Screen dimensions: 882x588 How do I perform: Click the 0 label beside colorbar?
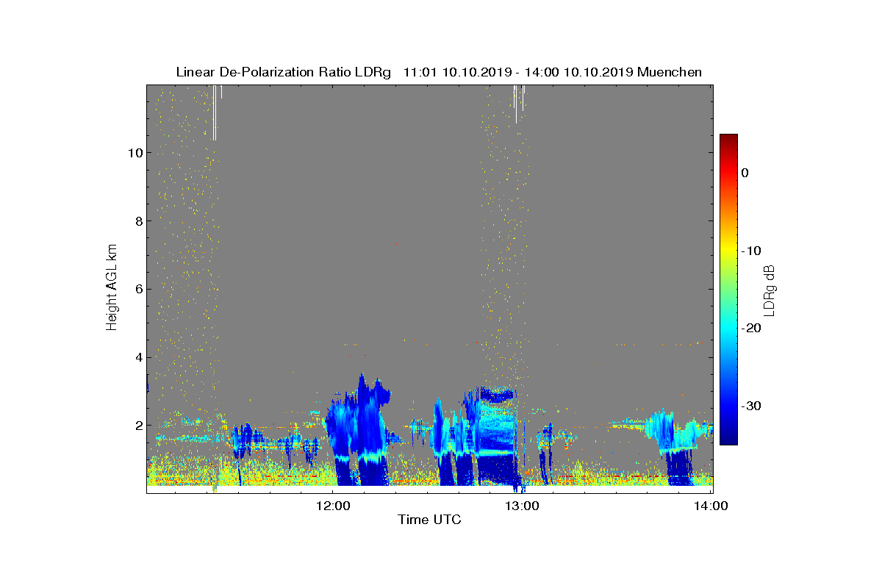pos(745,173)
